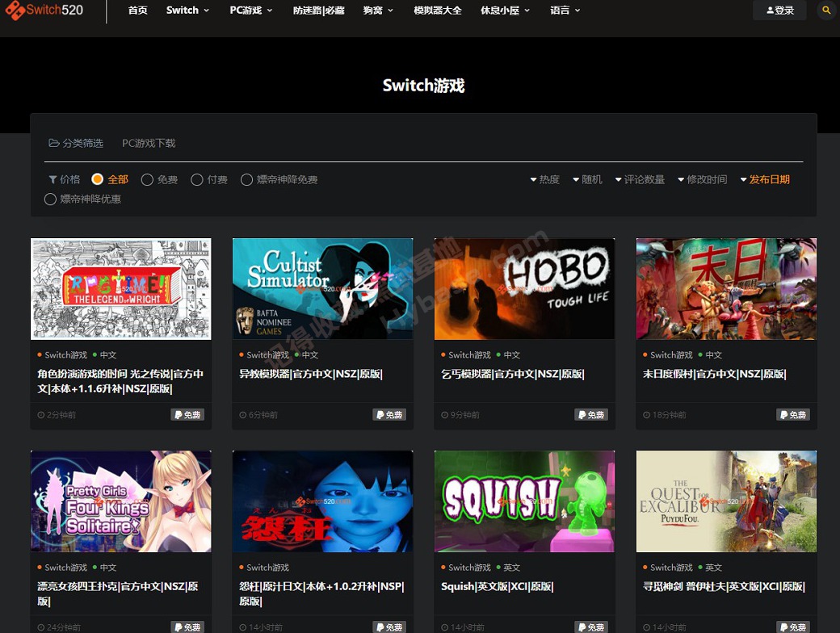
Task: Open RPG Time Legend of Wright thumbnail
Action: [121, 289]
